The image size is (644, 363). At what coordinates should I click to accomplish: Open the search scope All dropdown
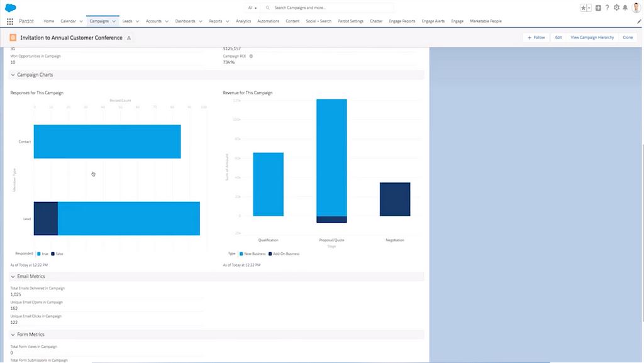tap(252, 8)
